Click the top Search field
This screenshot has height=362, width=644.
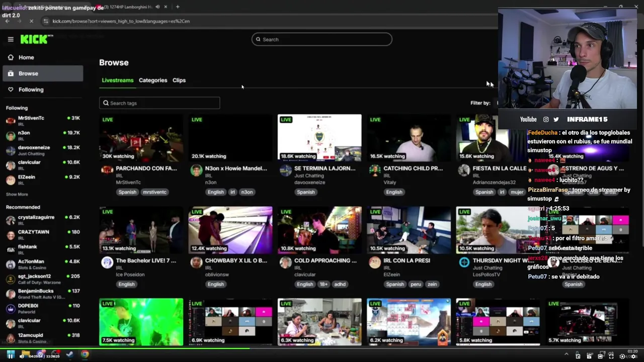click(x=321, y=39)
